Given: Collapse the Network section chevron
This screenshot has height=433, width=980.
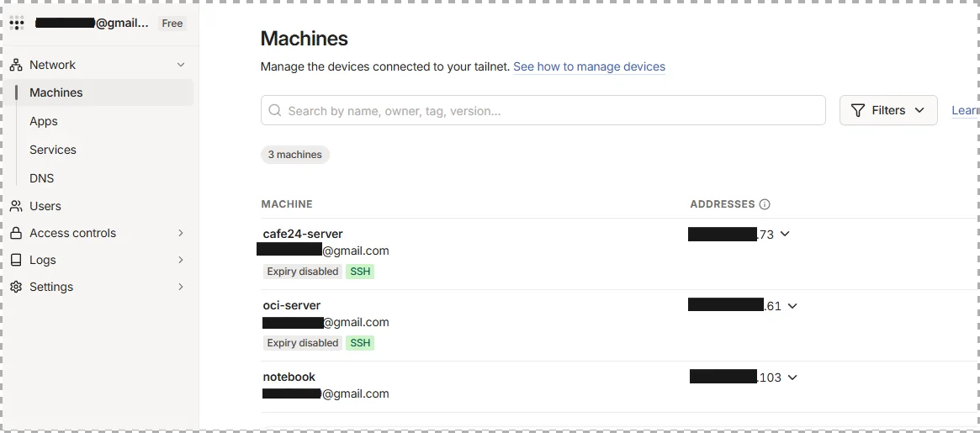Looking at the screenshot, I should (x=181, y=65).
